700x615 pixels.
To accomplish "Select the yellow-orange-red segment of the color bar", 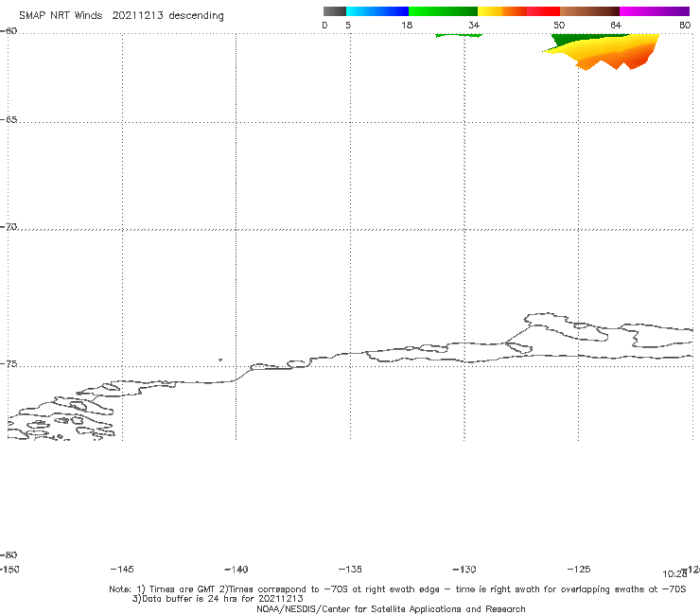I will pos(518,11).
